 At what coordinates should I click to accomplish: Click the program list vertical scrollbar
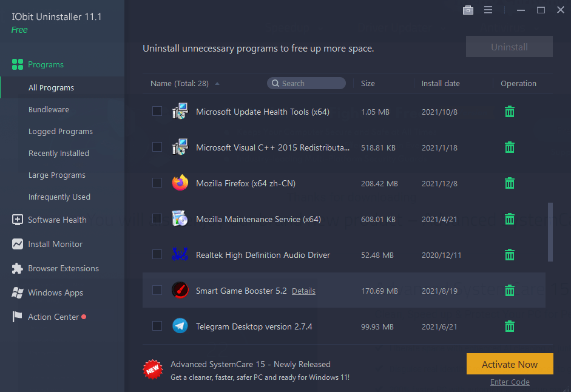pyautogui.click(x=550, y=232)
